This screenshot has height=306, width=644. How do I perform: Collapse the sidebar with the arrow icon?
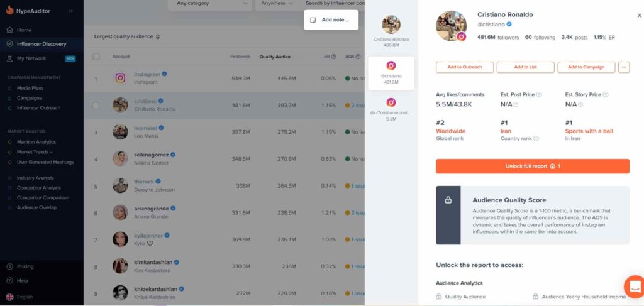72,11
